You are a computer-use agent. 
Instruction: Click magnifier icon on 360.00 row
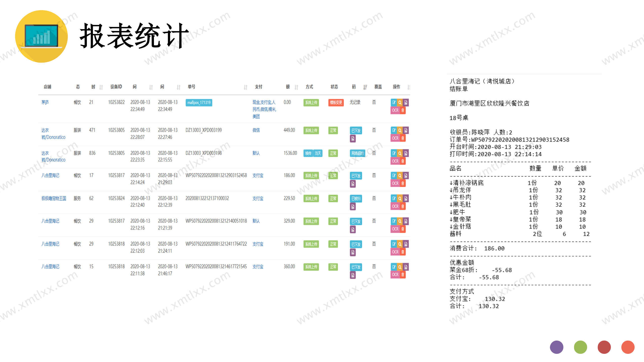400,267
